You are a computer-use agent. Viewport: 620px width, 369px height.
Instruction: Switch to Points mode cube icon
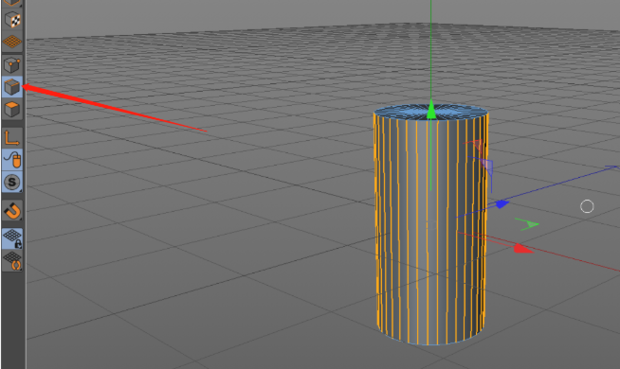coord(12,65)
